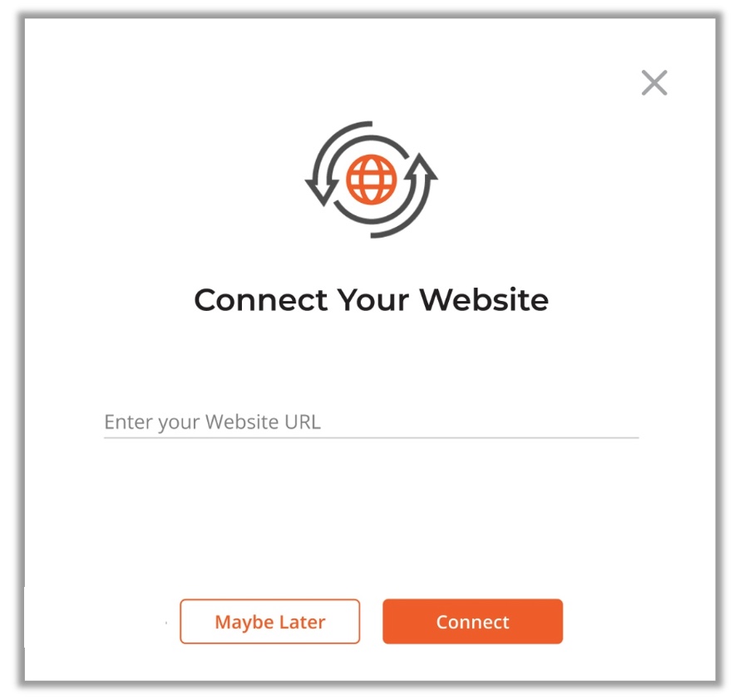This screenshot has height=700, width=735.
Task: Select the Connect Your Website heading
Action: click(x=372, y=300)
